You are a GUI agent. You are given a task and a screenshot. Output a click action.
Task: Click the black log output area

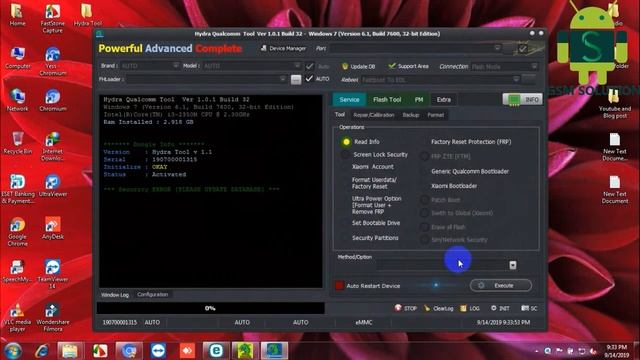point(211,191)
